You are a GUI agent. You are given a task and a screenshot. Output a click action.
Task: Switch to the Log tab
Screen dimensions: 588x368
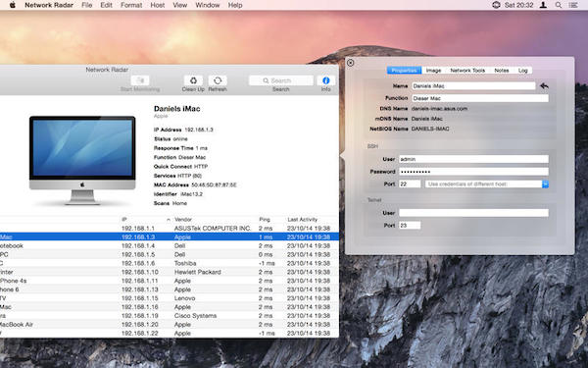[522, 71]
